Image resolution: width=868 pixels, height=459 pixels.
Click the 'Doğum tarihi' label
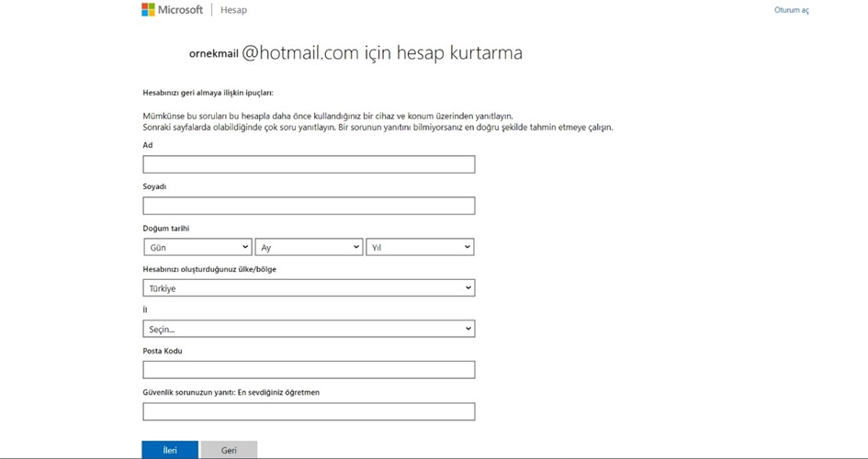[166, 229]
